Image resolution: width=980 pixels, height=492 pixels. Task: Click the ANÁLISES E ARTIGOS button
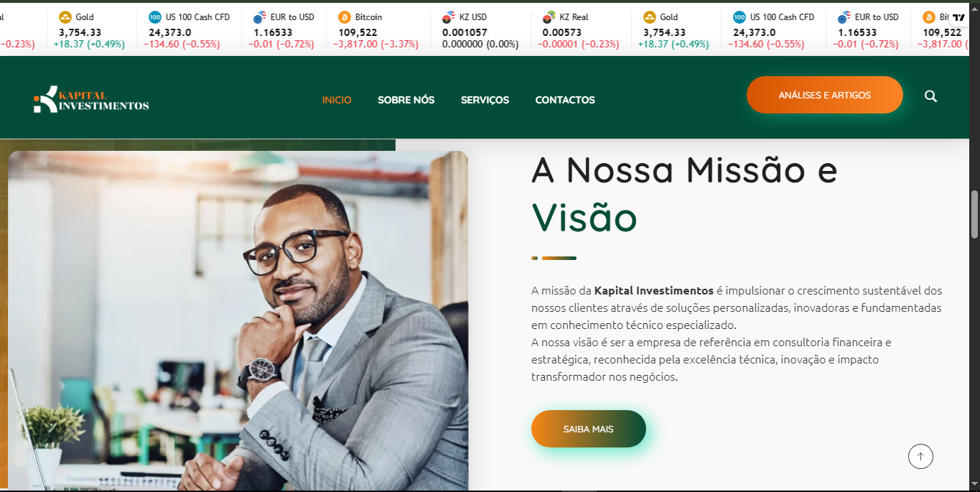(x=825, y=95)
